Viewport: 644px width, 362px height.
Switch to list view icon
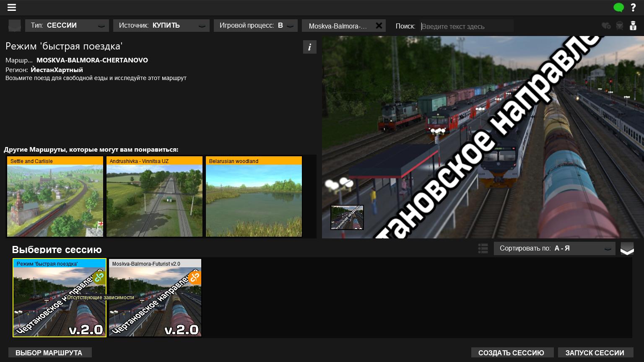pos(483,248)
